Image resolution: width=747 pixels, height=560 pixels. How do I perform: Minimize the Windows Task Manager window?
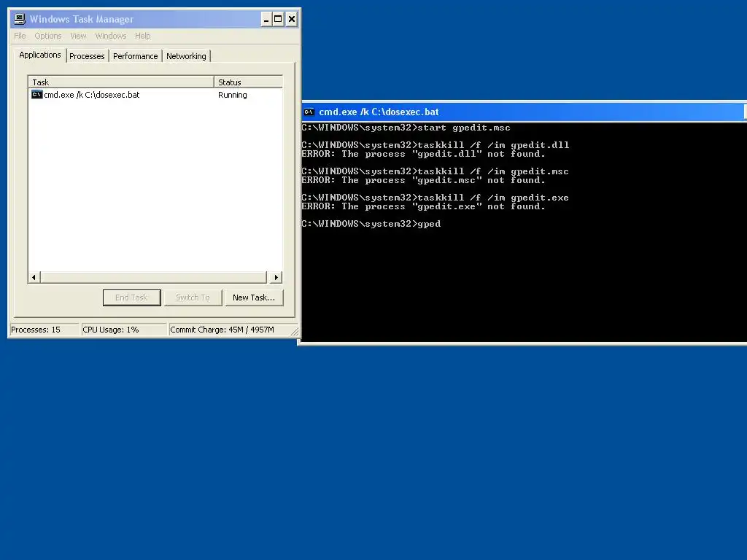pos(266,19)
